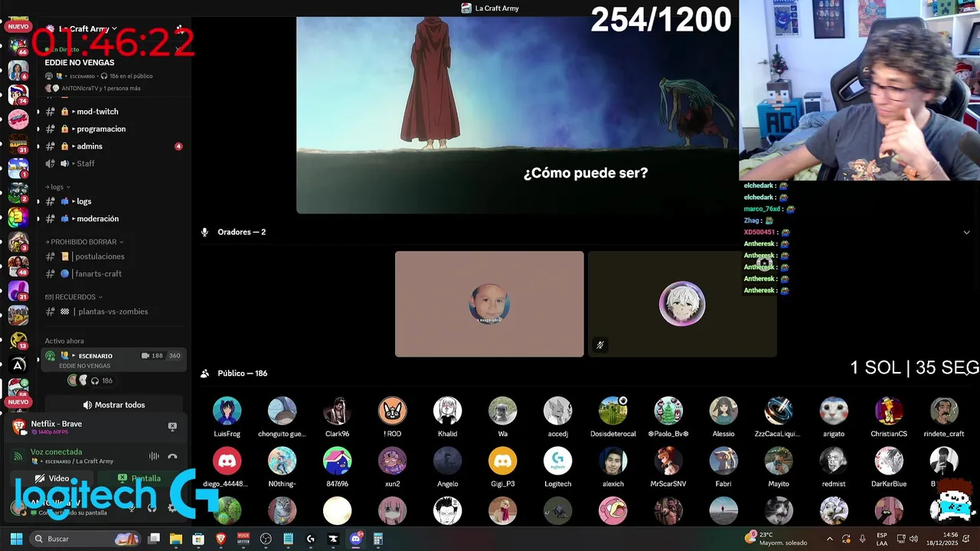Open Clark96's audience avatar

point(337,411)
